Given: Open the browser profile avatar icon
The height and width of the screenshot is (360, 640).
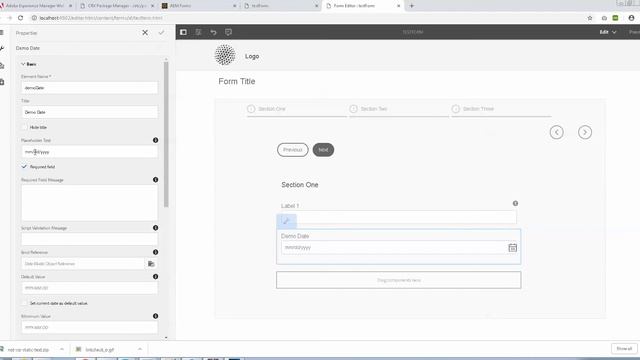Looking at the screenshot, I should (x=631, y=18).
